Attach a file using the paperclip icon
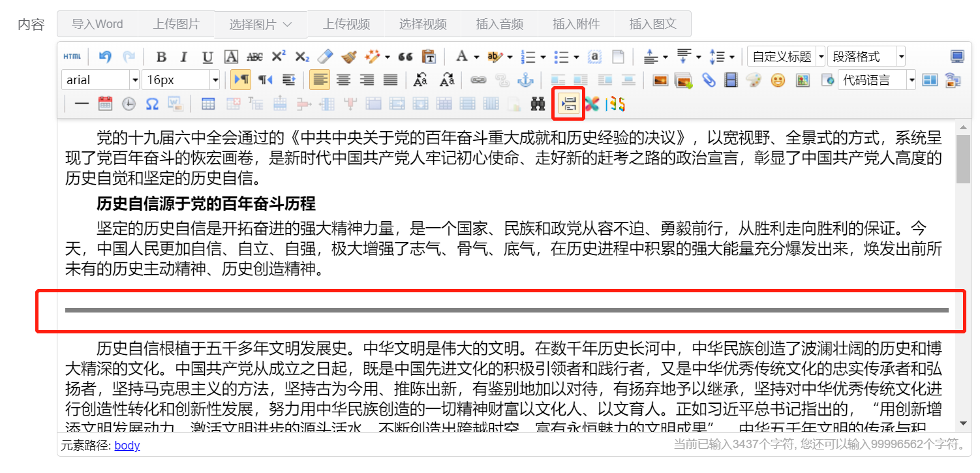Image resolution: width=980 pixels, height=473 pixels. coord(708,78)
